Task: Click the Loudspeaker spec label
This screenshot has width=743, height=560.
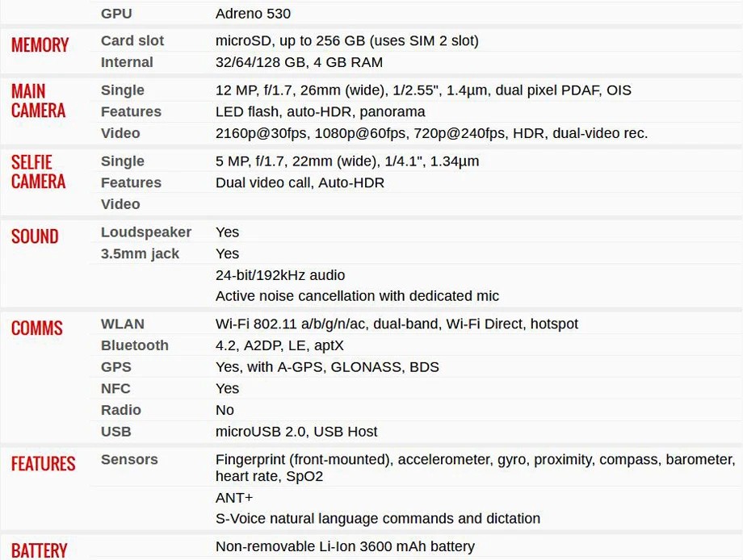Action: [x=146, y=232]
